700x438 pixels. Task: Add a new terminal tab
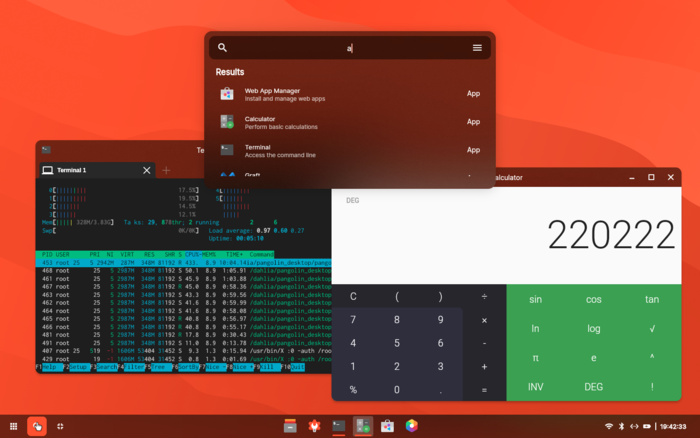coord(166,170)
